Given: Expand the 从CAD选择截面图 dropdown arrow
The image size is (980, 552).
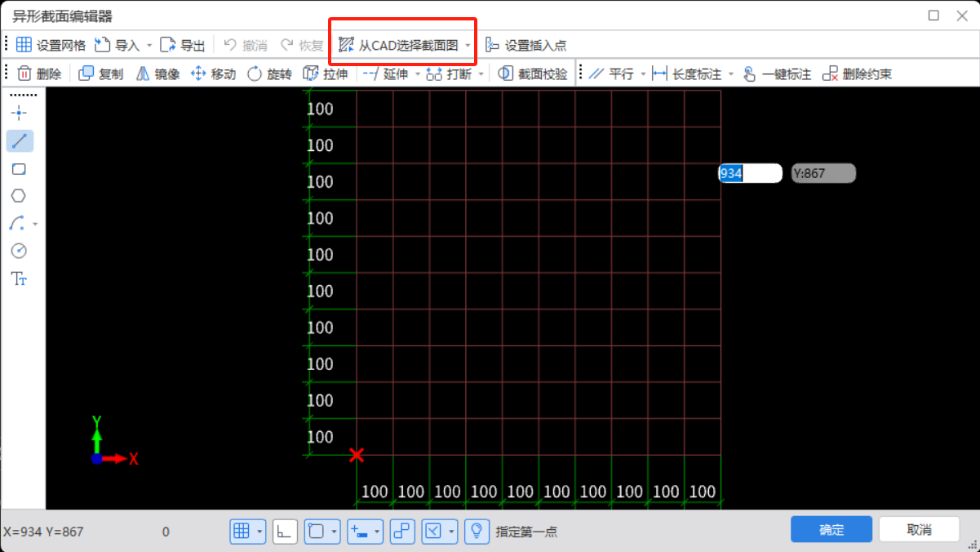Looking at the screenshot, I should click(468, 46).
